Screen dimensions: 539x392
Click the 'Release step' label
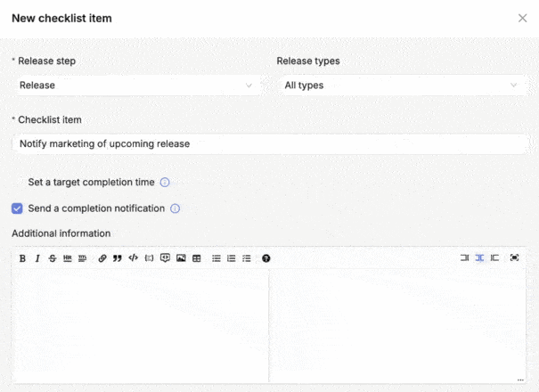click(46, 61)
